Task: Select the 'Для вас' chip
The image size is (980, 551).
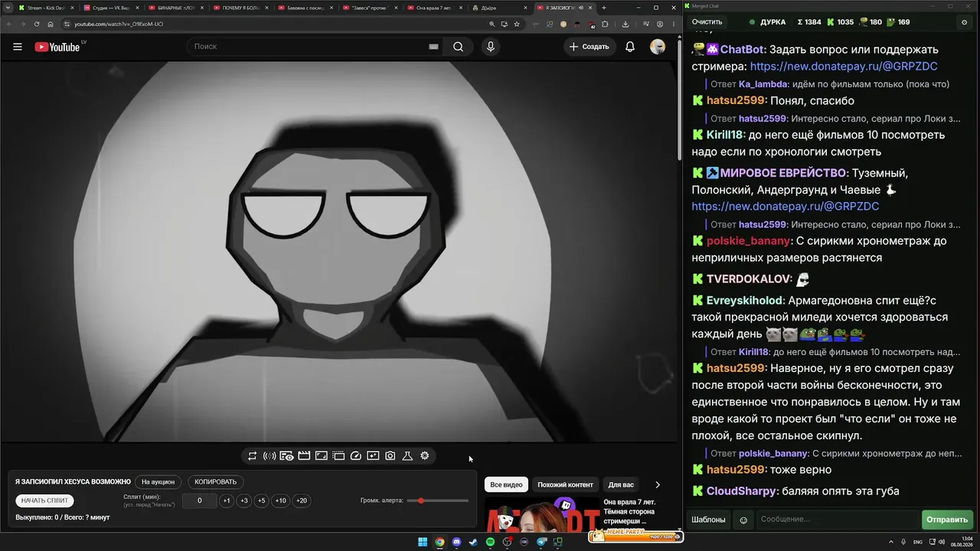Action: pos(621,484)
